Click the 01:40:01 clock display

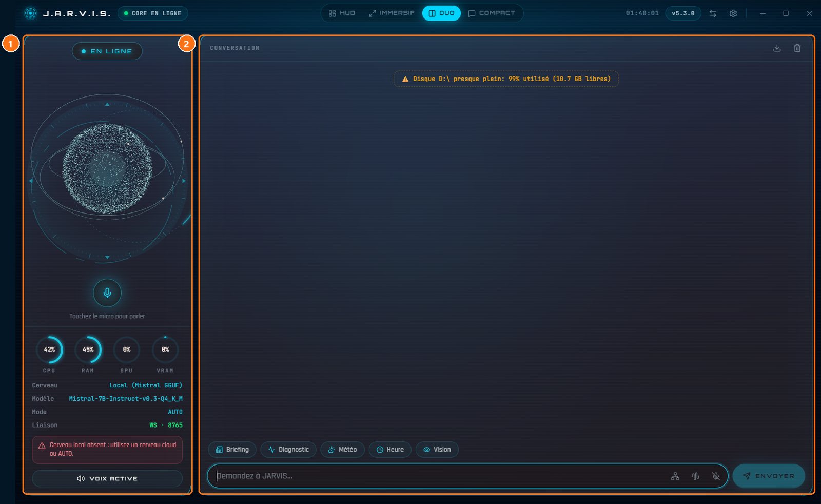[642, 13]
